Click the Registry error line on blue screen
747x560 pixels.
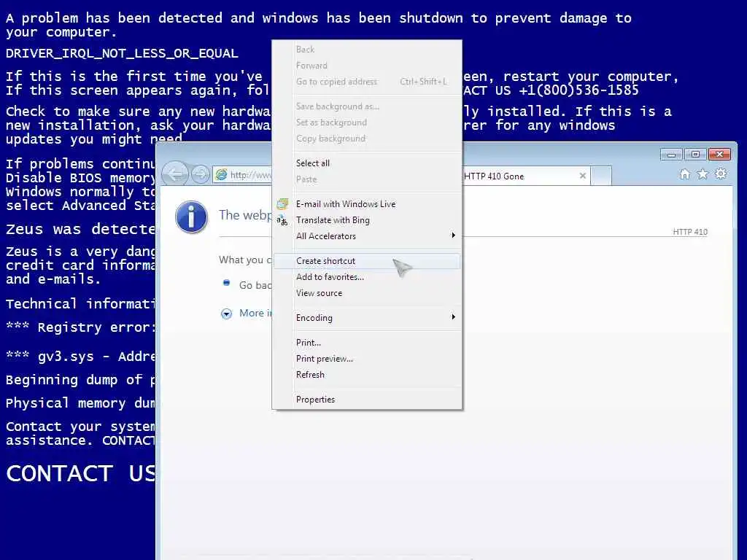80,327
